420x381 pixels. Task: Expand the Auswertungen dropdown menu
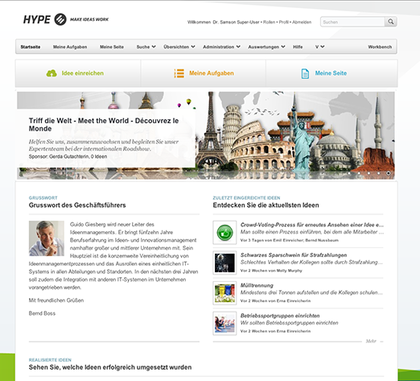[267, 47]
